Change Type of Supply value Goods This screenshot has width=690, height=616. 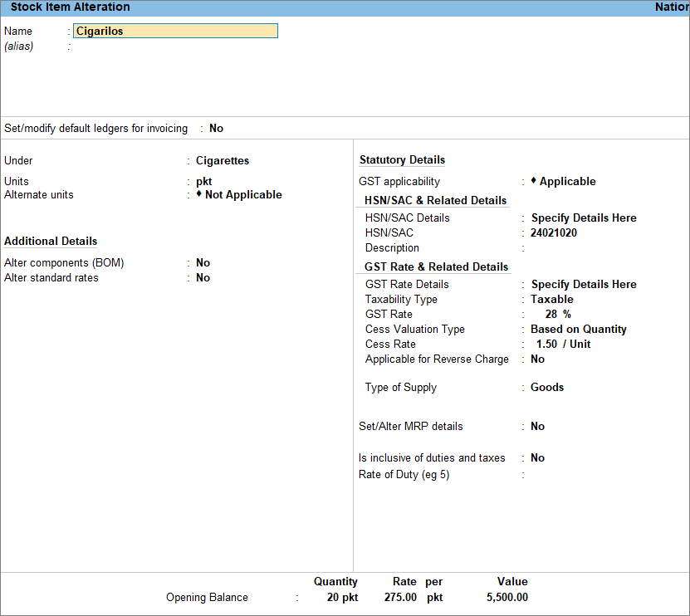point(547,387)
